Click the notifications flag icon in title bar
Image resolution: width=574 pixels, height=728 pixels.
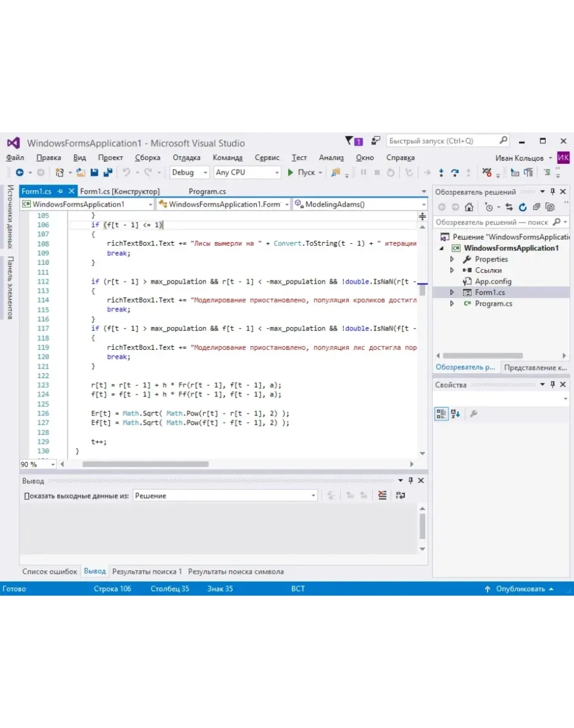[x=350, y=141]
